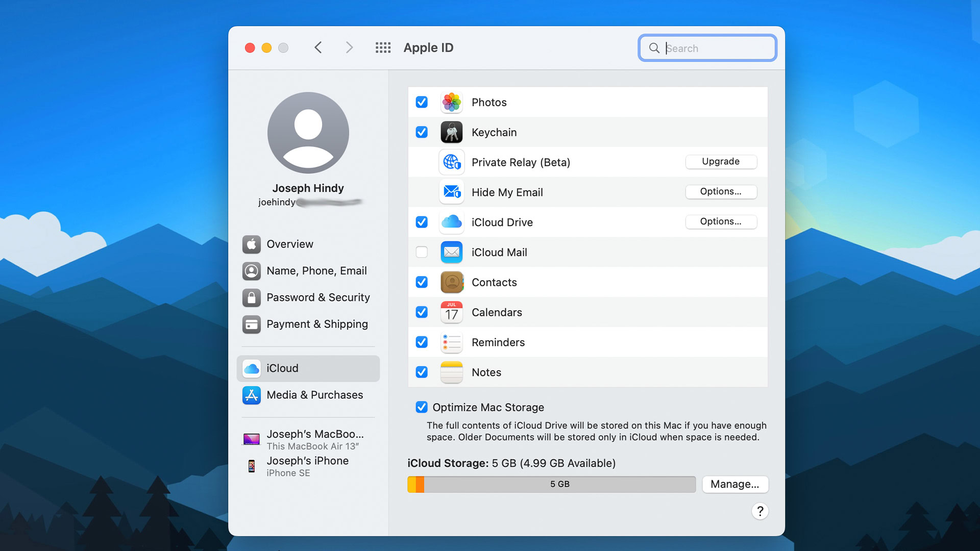
Task: Click the Photos app icon
Action: pyautogui.click(x=451, y=102)
